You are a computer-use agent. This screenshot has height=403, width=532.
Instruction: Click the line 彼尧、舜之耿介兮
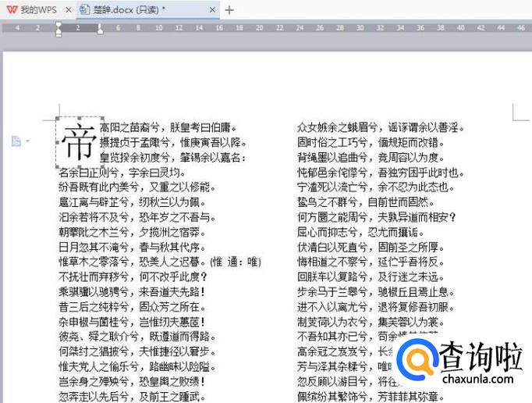[99, 337]
